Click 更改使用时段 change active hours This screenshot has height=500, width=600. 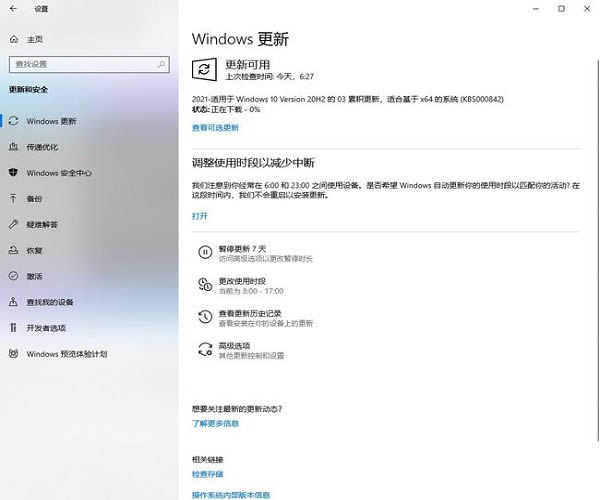[x=242, y=281]
